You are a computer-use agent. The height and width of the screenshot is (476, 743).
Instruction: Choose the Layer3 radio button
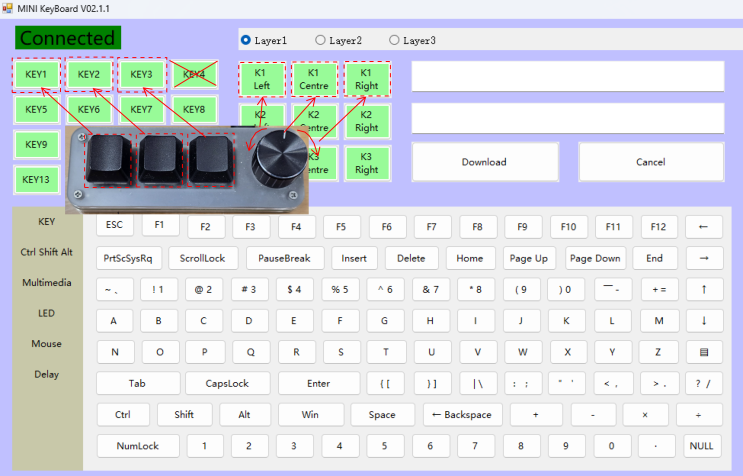[394, 40]
